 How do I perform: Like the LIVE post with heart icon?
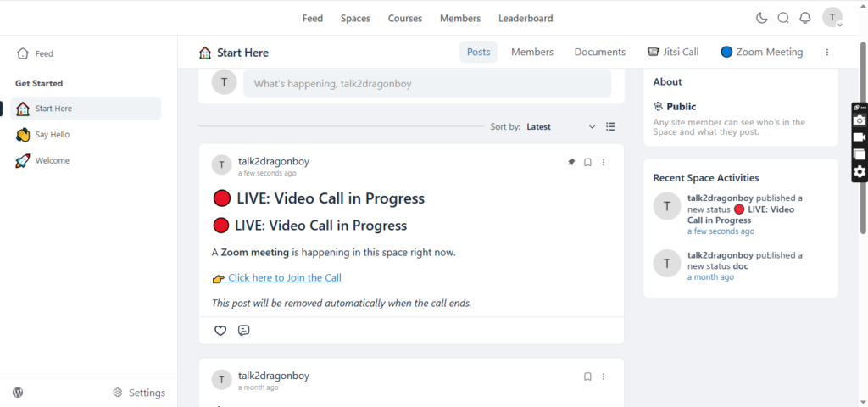click(220, 331)
